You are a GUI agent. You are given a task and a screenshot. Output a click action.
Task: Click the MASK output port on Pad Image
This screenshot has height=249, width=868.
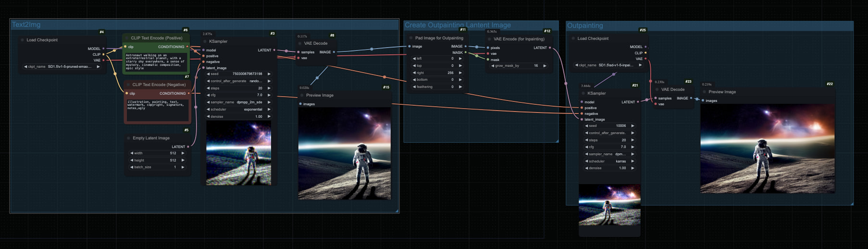465,52
